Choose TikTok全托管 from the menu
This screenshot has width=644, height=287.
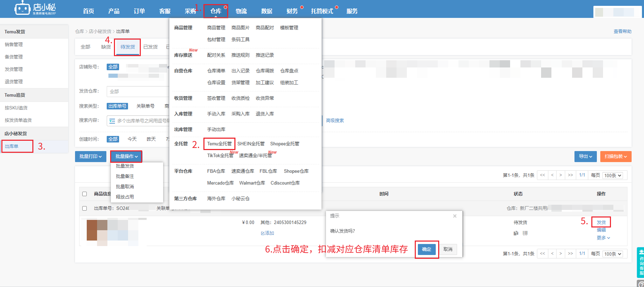tap(220, 156)
